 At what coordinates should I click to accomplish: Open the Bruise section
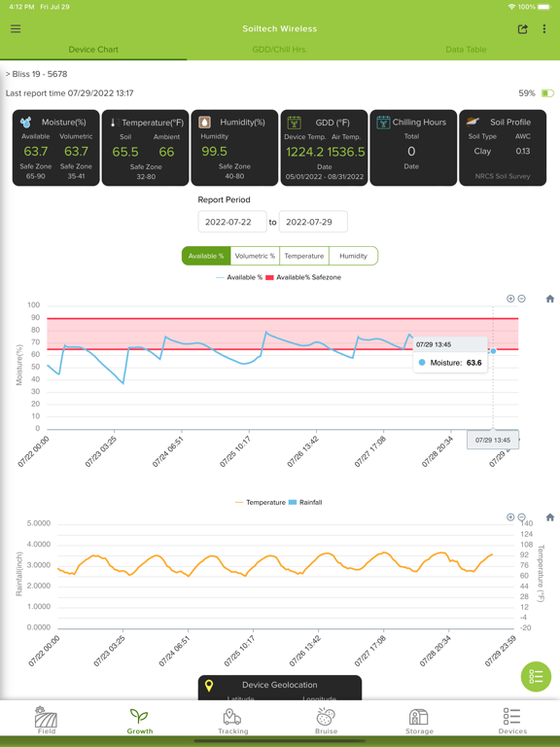(327, 721)
